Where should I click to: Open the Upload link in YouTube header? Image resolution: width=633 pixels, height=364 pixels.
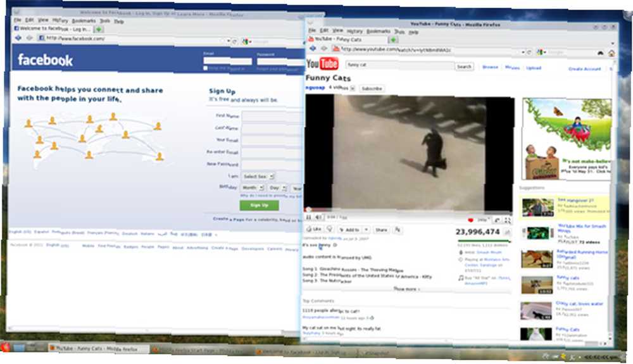(x=533, y=68)
